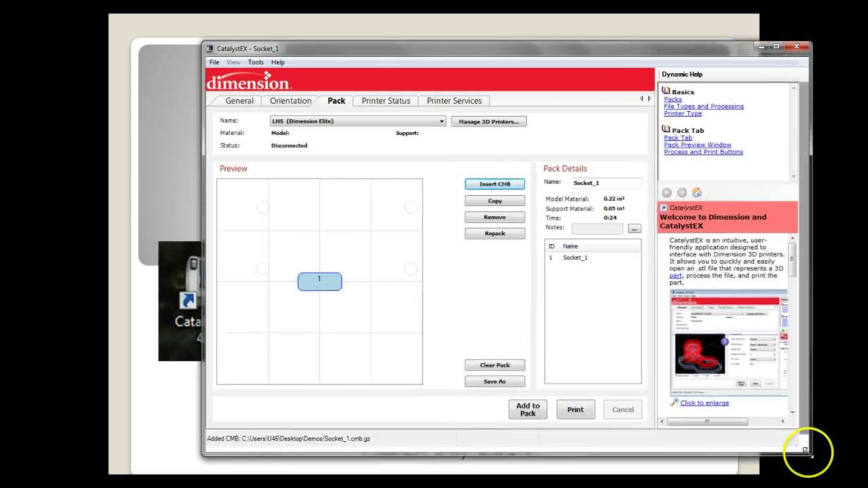Screen dimensions: 868x488
Task: Open File Types and Processing link
Action: 703,106
